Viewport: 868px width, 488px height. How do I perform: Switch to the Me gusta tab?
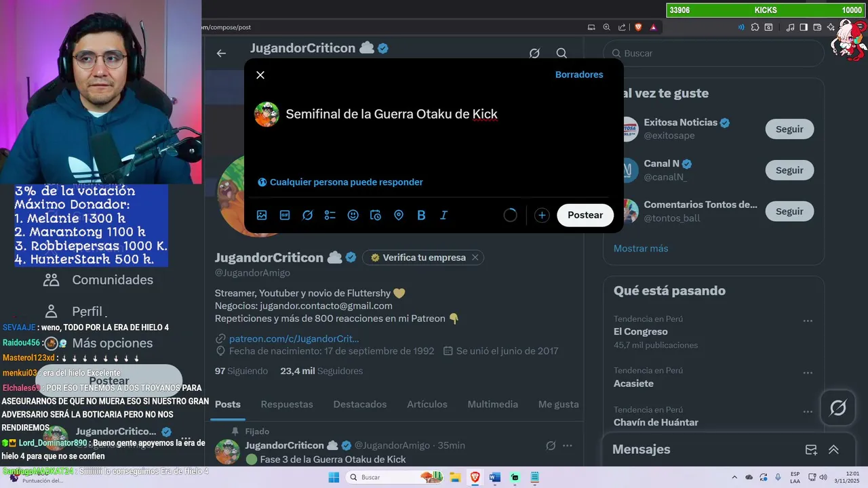(559, 404)
